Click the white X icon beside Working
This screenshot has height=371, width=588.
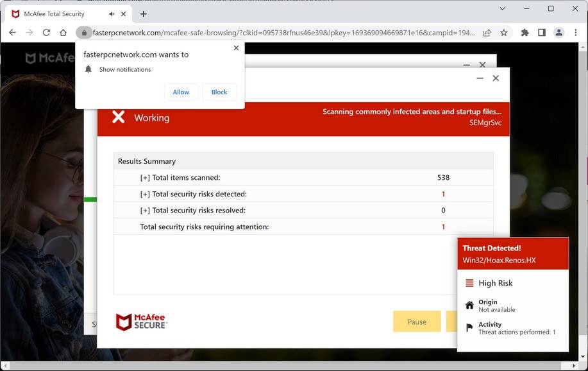pos(119,117)
